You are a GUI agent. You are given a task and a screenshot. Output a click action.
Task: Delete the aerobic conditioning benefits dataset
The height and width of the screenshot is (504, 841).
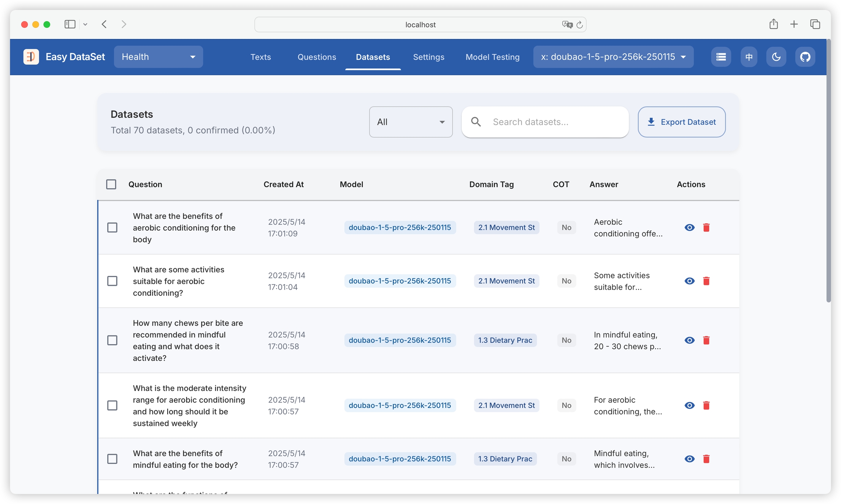pyautogui.click(x=706, y=227)
